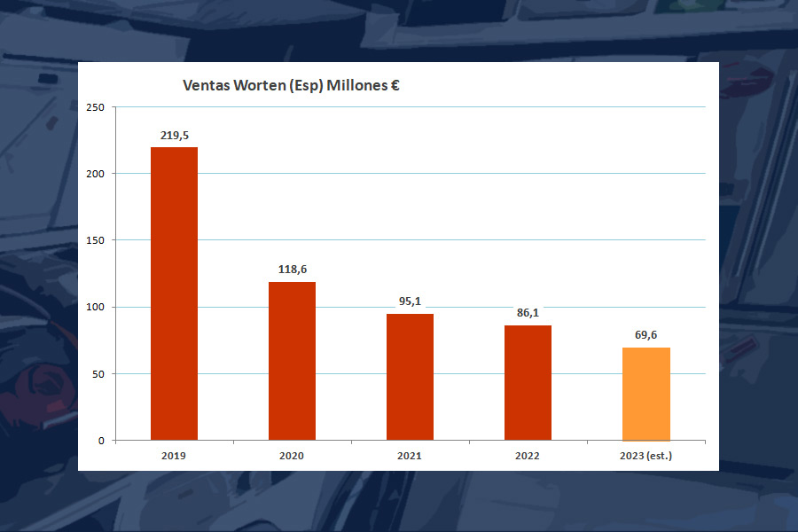
Task: Click the 100 value on the y-axis
Action: click(95, 307)
